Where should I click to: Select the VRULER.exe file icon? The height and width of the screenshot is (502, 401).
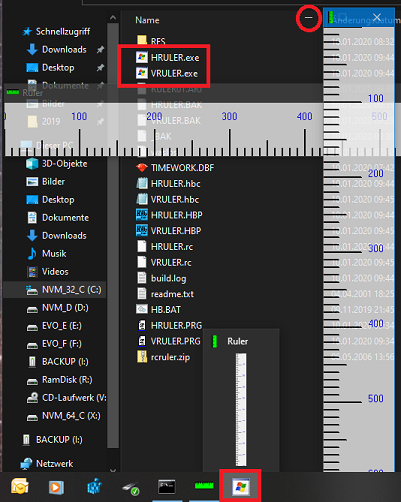coord(142,73)
